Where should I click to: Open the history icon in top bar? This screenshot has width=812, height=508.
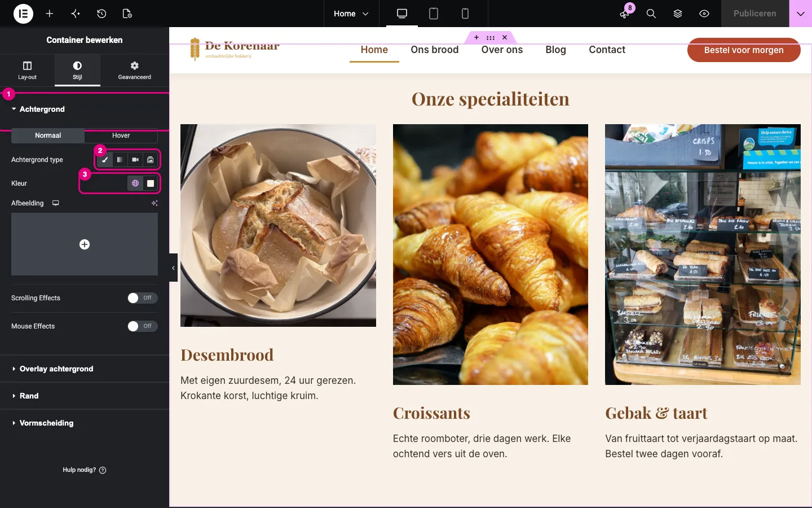pos(101,14)
